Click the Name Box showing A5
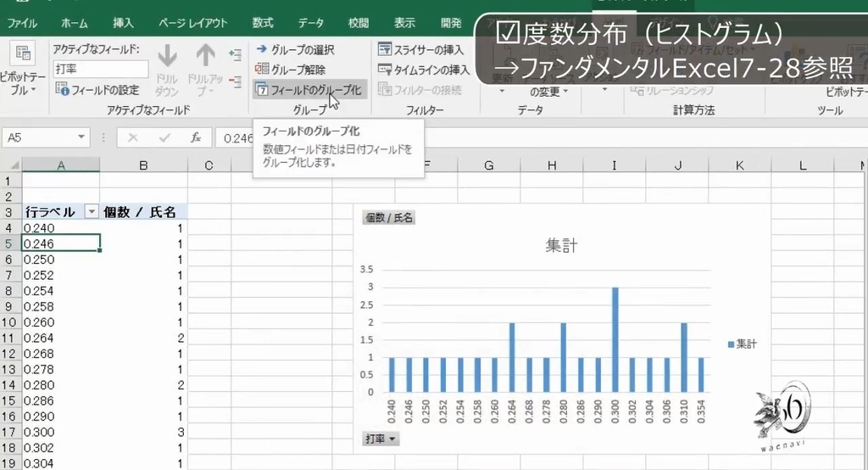 coord(39,137)
